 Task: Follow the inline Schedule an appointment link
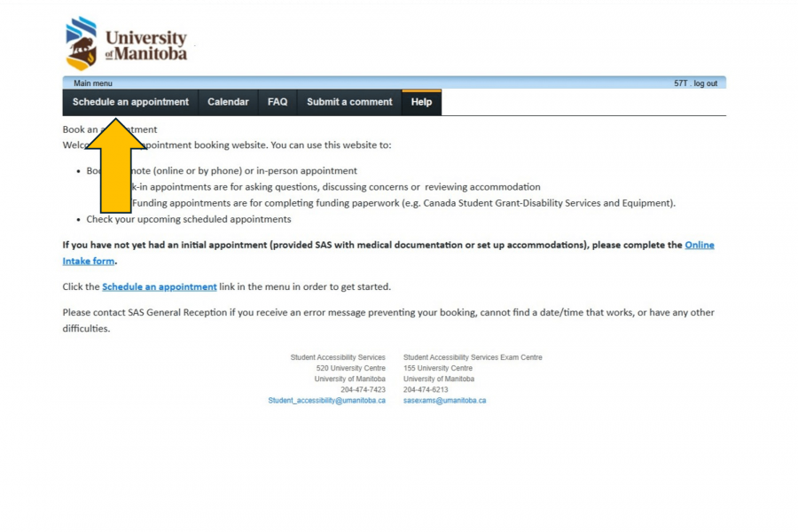pyautogui.click(x=160, y=287)
